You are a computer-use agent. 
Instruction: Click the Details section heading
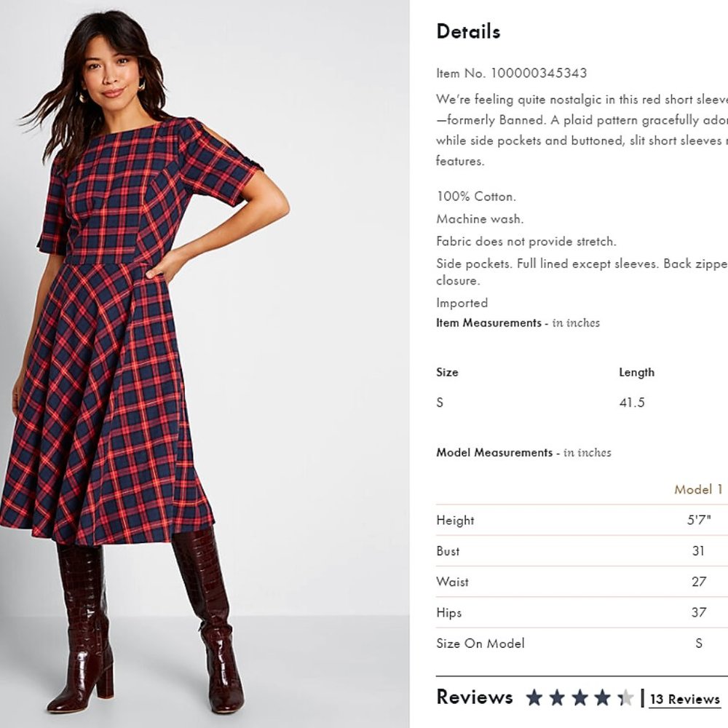[x=468, y=31]
